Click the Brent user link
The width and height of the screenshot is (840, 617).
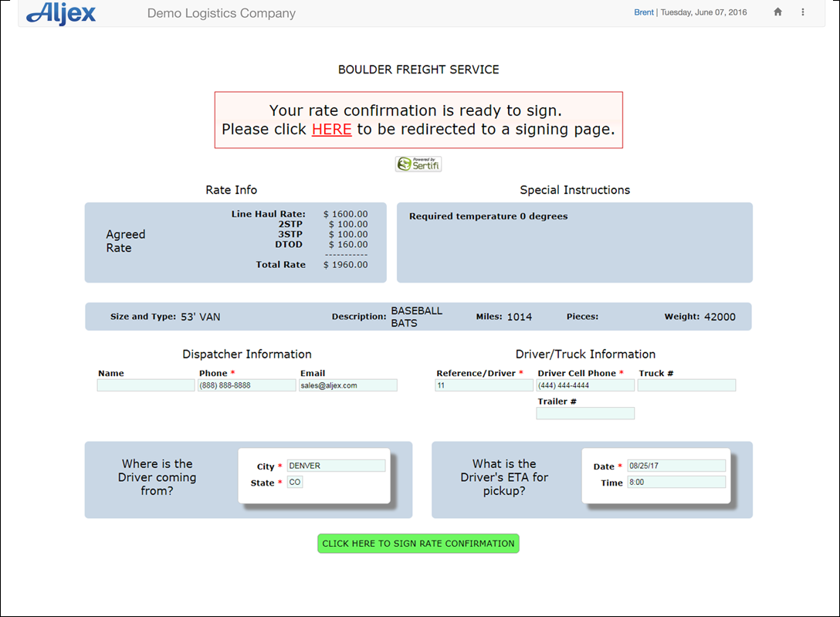coord(644,12)
